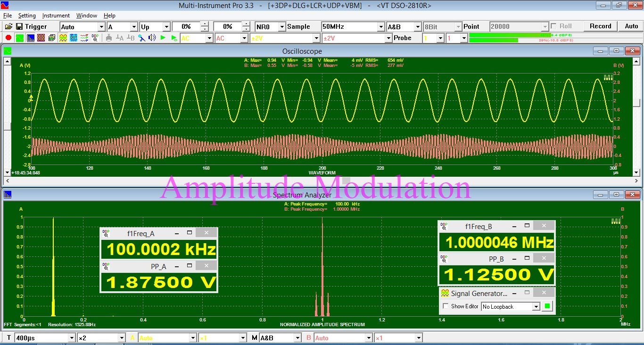Click the speaker sound icon
This screenshot has width=644, height=345.
tap(152, 38)
